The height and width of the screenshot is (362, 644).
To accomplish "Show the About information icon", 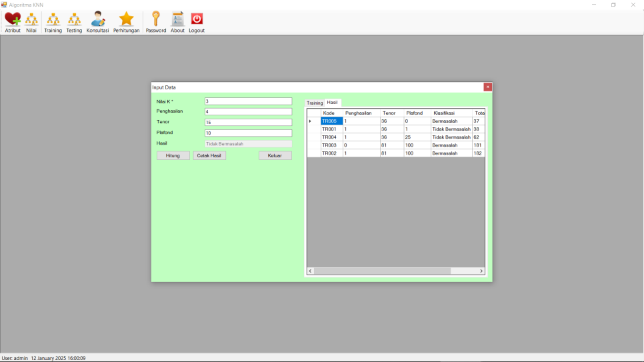I will coord(177,21).
